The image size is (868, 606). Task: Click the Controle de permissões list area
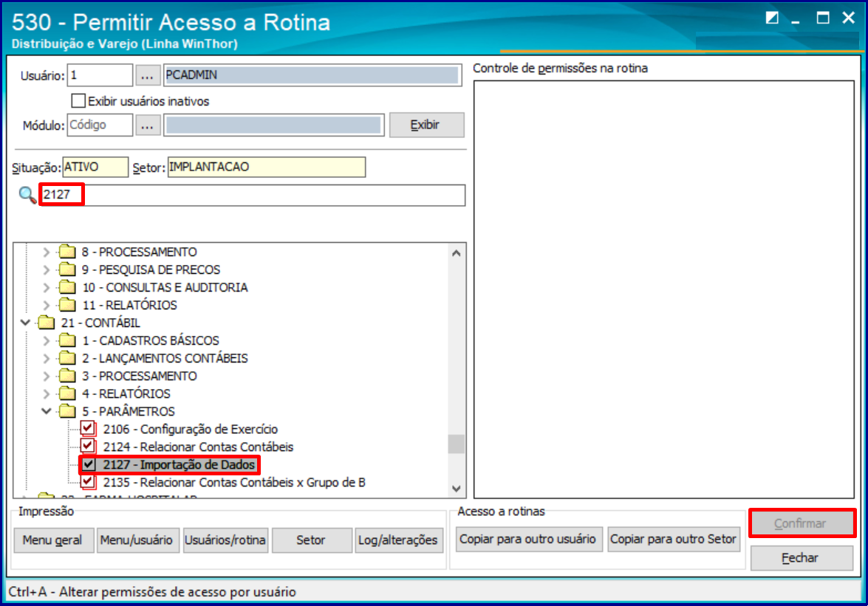click(x=663, y=289)
